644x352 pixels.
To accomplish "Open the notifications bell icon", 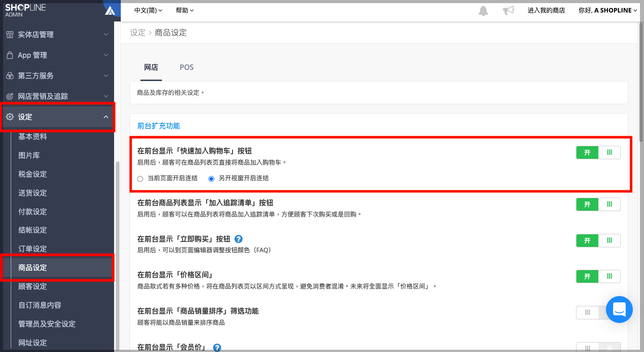I will (x=483, y=10).
